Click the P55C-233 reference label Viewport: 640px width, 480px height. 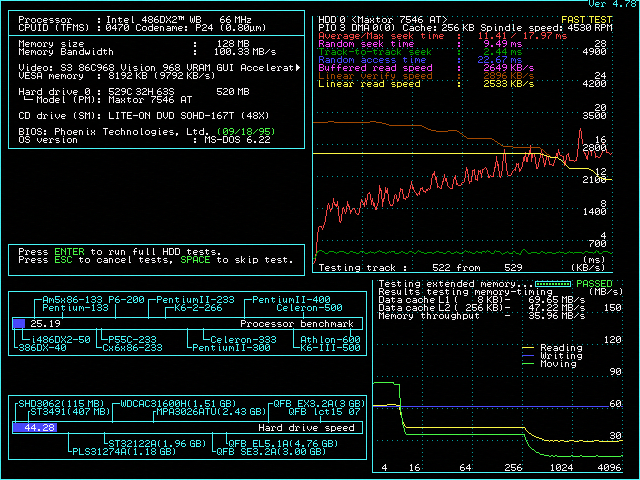tap(132, 340)
